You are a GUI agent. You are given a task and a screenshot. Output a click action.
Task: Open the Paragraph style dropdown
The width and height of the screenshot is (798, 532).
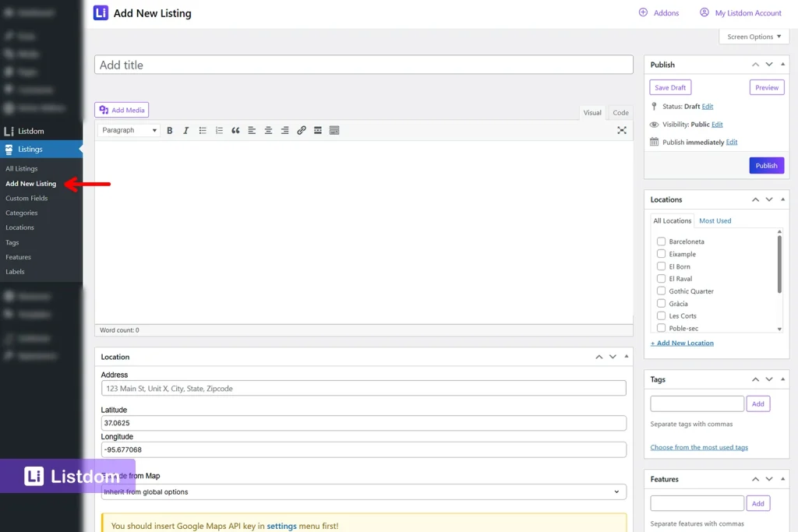click(128, 130)
